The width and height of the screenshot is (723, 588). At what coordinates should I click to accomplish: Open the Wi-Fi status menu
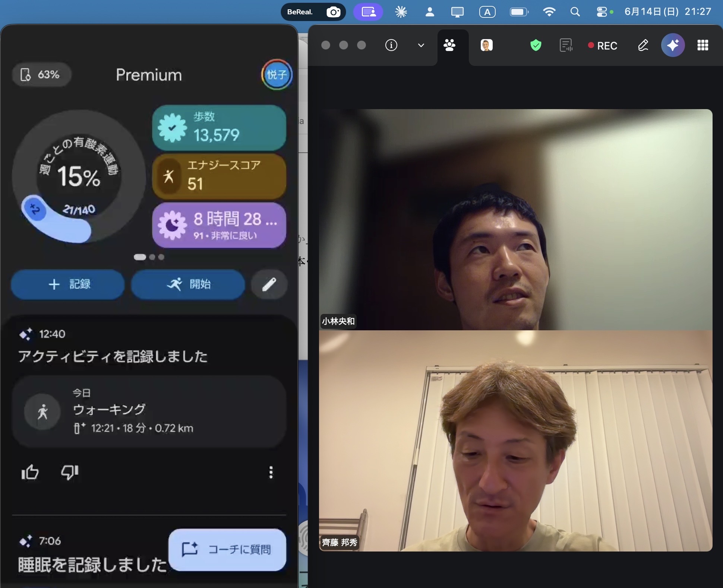tap(549, 12)
